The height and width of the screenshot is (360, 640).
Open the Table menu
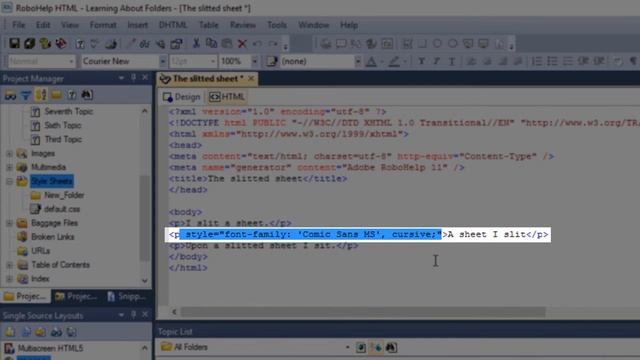[x=208, y=25]
